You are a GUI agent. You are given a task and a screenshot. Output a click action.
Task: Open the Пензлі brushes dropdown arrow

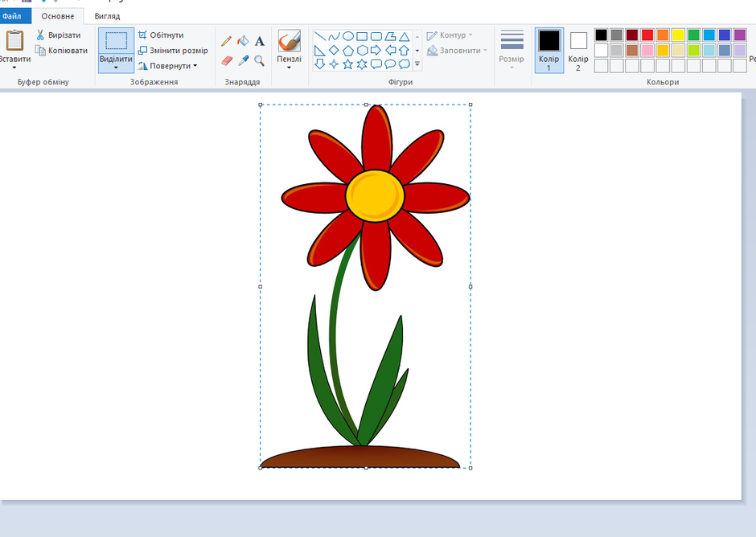(x=290, y=68)
